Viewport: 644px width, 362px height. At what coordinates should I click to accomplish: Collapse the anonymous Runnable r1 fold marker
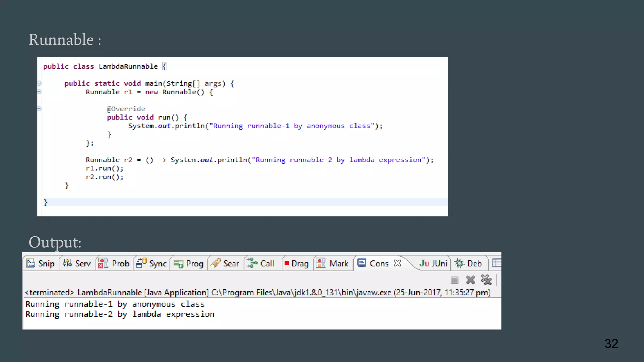coord(39,92)
